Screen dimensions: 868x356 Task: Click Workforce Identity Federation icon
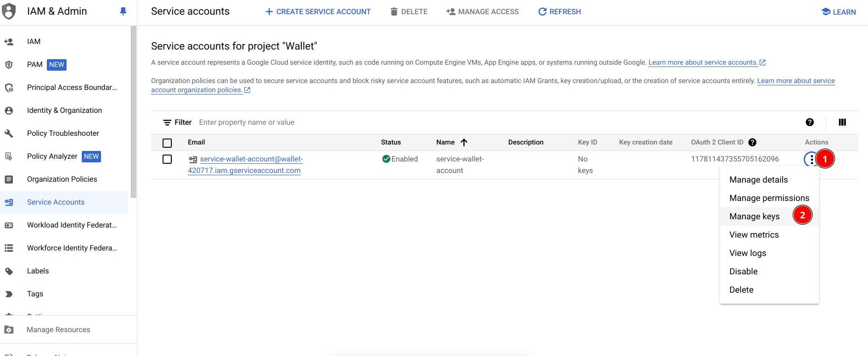[9, 248]
